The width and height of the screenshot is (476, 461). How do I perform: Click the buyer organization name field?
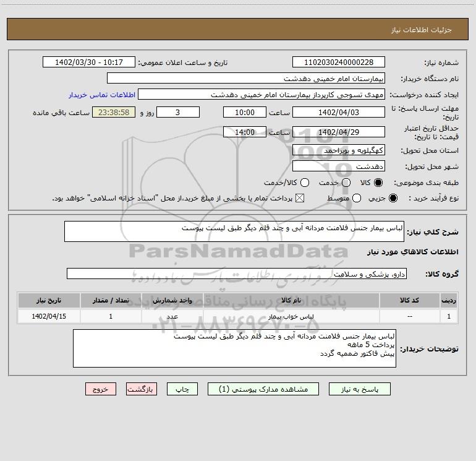246,78
